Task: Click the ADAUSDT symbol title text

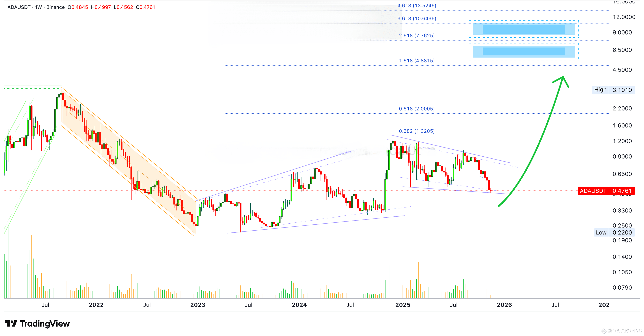Action: click(x=19, y=7)
